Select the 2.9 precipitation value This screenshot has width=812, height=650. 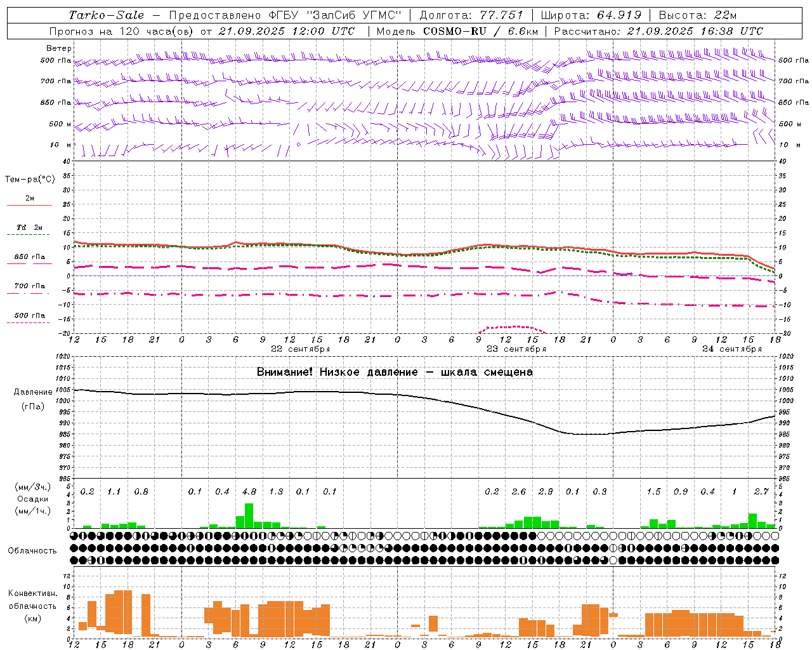click(546, 492)
